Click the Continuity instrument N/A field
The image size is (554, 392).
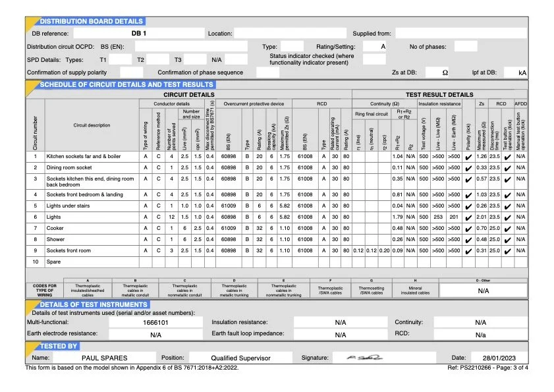point(480,322)
